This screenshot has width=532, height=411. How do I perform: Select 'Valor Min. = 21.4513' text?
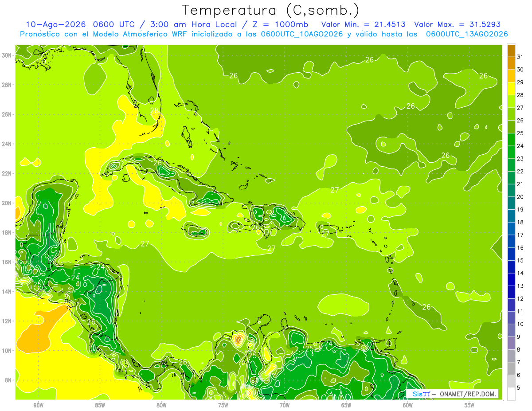pyautogui.click(x=364, y=24)
